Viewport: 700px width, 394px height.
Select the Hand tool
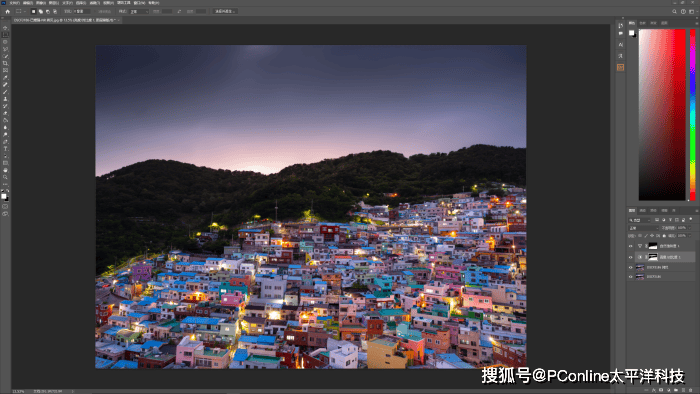[5, 170]
